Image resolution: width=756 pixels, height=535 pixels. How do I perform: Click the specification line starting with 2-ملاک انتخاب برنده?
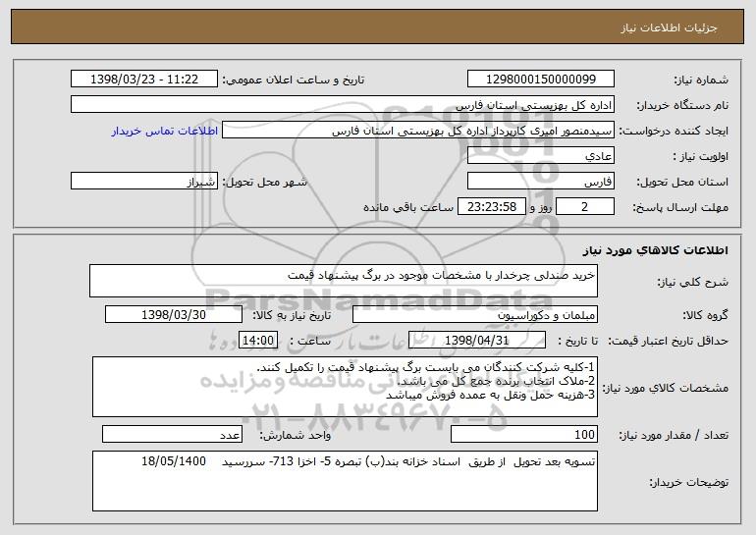[x=496, y=381]
